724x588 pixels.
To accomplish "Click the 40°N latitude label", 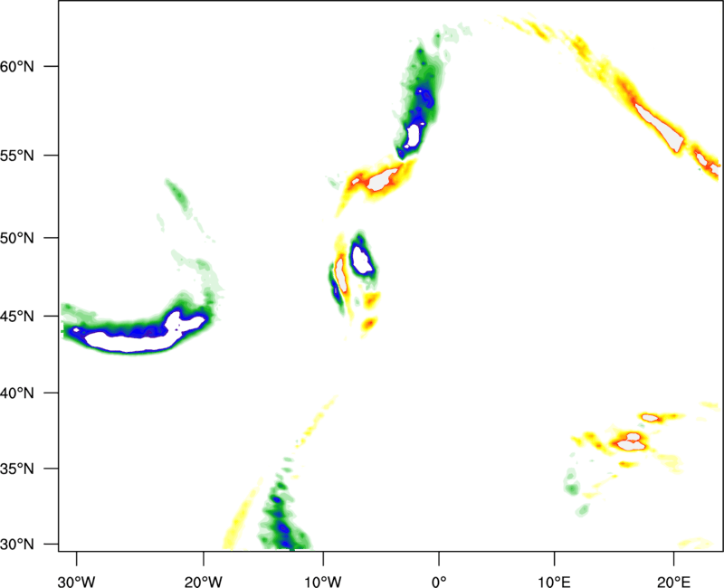I will tap(17, 394).
